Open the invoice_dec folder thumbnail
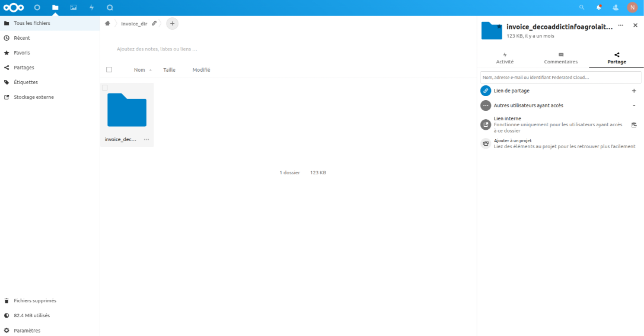644x336 pixels. pos(127,110)
